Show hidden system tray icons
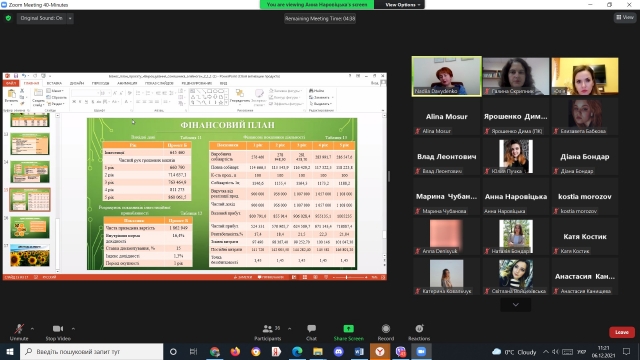Viewport: 640px width, 360px height. [x=546, y=351]
